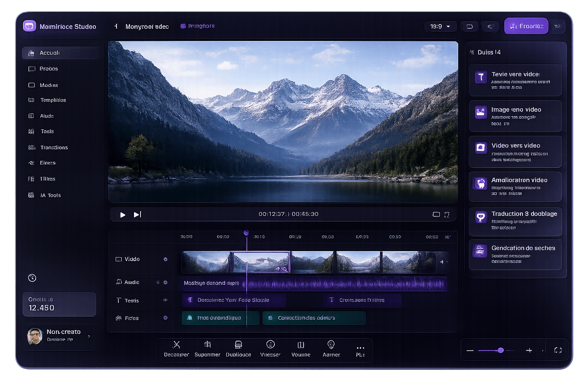Click the Suponmer delete tool
The height and width of the screenshot is (392, 588).
(207, 349)
